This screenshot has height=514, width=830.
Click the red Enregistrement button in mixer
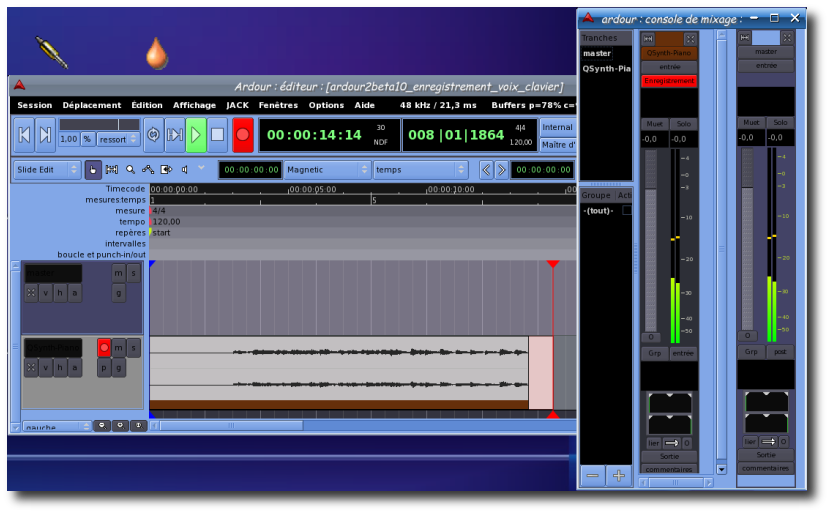pos(668,80)
